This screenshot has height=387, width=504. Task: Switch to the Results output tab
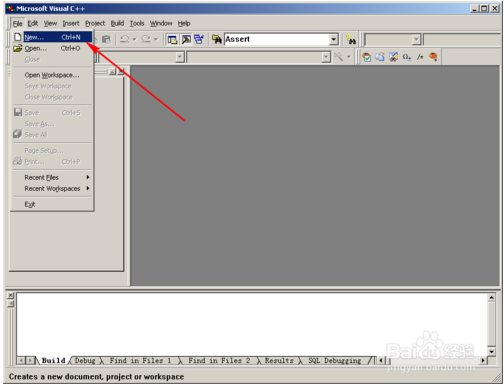click(x=279, y=360)
